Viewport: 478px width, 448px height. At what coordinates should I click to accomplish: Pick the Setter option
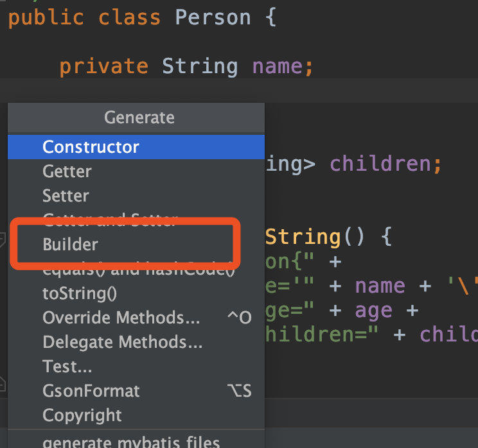(66, 196)
